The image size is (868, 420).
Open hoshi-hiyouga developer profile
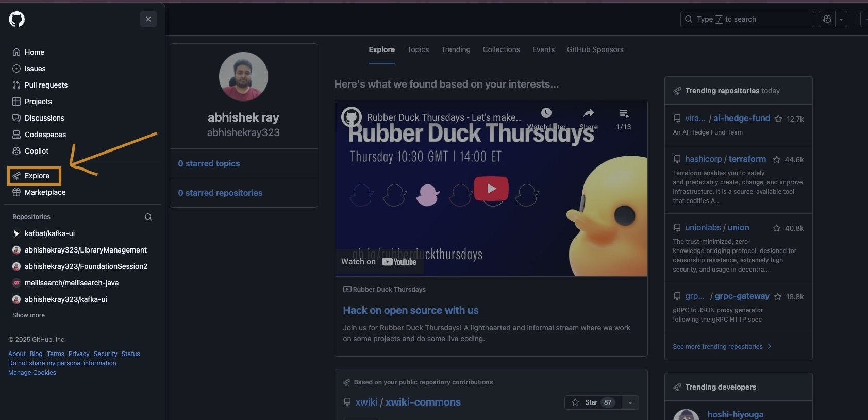click(736, 414)
